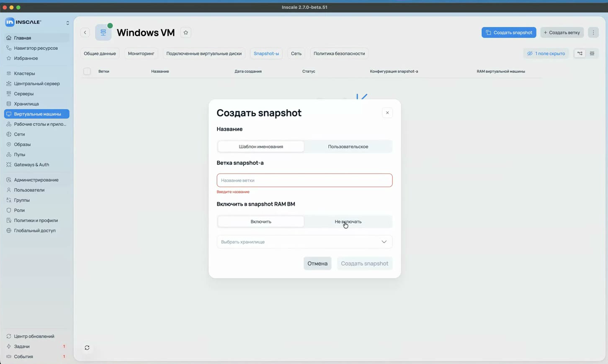Select Пользовательское naming option
The width and height of the screenshot is (608, 364).
click(348, 146)
